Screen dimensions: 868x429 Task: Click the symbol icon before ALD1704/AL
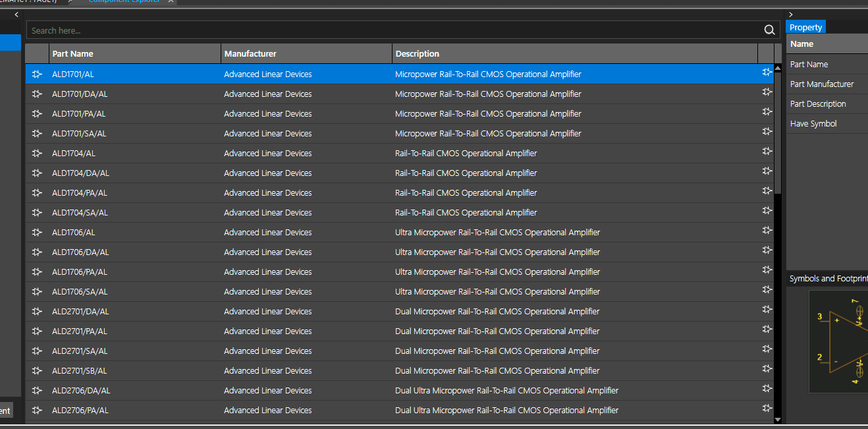(37, 153)
